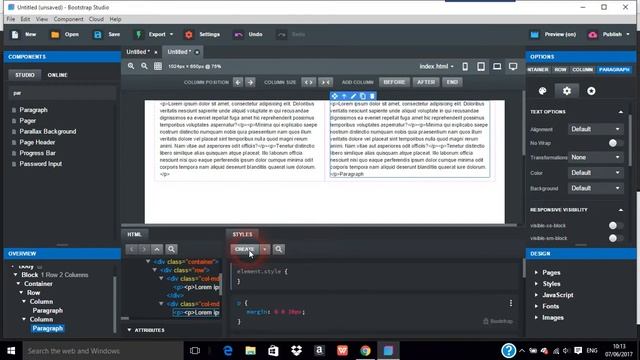Open the Background dropdown
The width and height of the screenshot is (640, 360).
pos(596,188)
